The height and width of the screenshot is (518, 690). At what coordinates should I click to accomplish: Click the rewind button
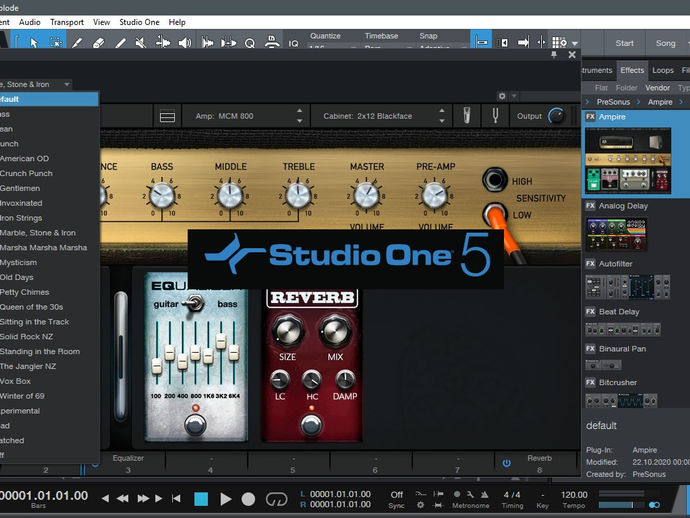pyautogui.click(x=122, y=499)
